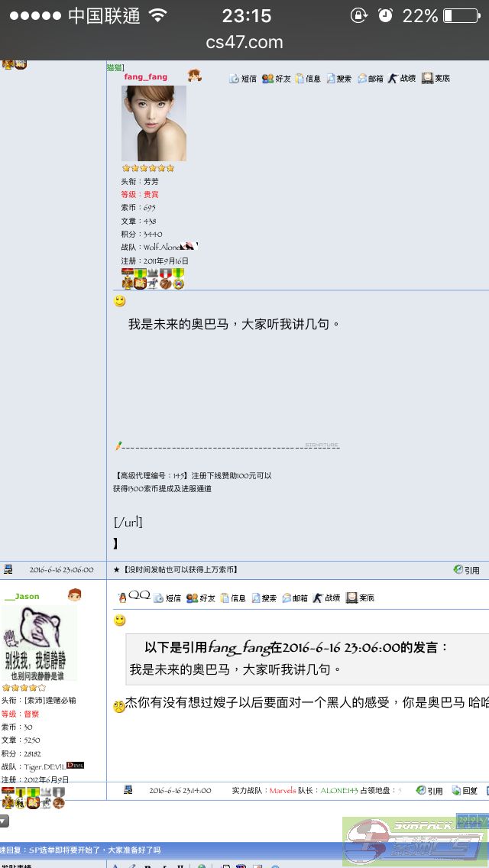Image resolution: width=489 pixels, height=868 pixels.
Task: Open 短信 message icon in fang_fang's post
Action: 243,79
